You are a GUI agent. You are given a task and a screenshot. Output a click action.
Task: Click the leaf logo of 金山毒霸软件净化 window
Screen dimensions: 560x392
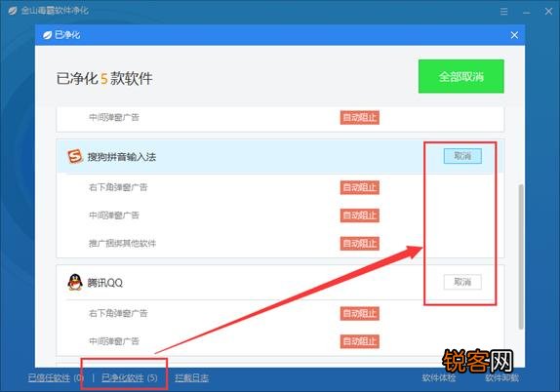13,11
